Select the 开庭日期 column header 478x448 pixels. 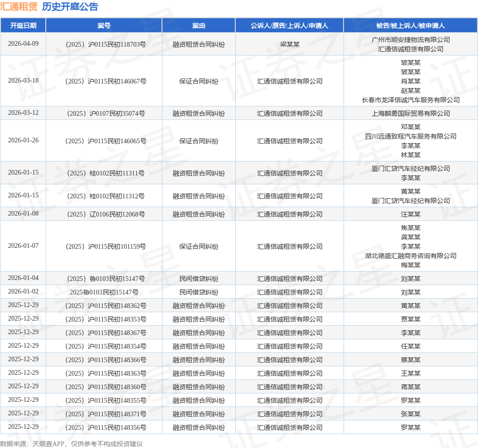click(23, 26)
